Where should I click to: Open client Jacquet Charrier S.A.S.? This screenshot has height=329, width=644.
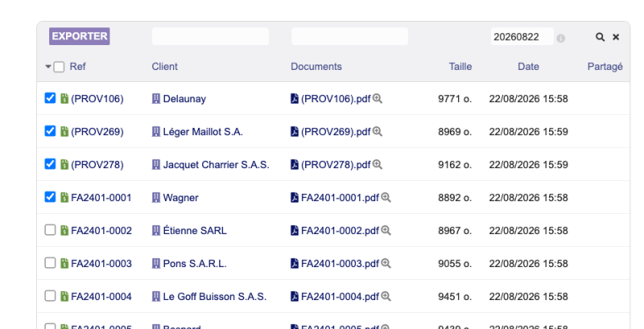pos(216,165)
